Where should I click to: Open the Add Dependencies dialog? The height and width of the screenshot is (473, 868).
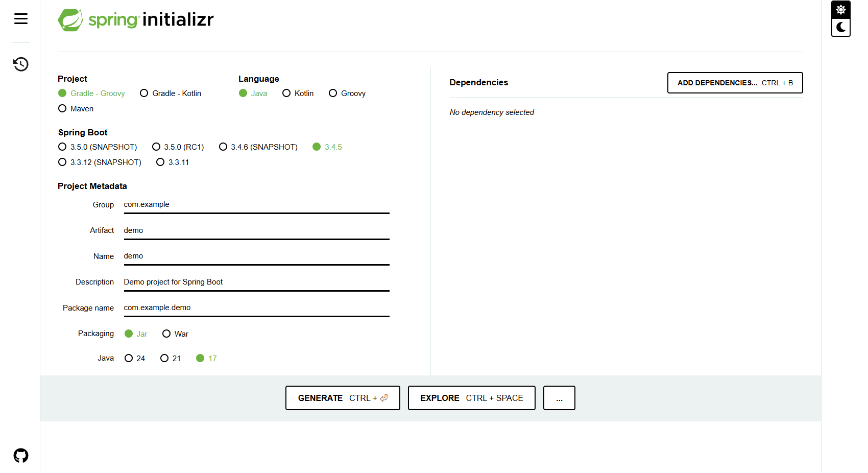735,83
